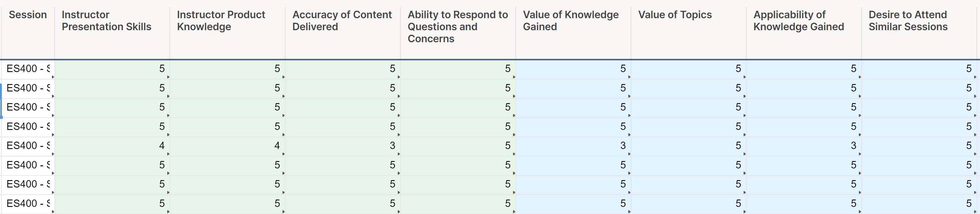Click the Instructor Presentation Skills column header
This screenshot has width=980, height=214.
(x=107, y=21)
